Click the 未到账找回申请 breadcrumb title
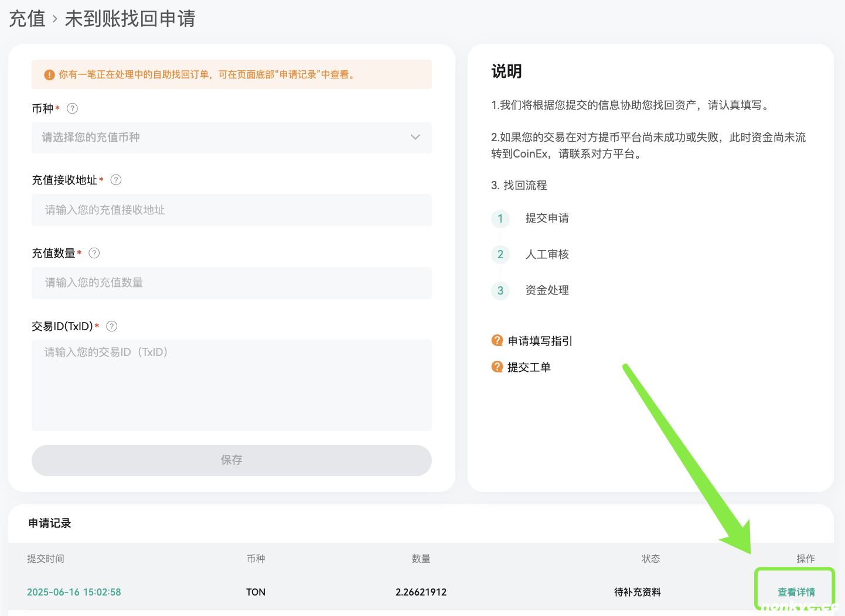 coord(130,19)
